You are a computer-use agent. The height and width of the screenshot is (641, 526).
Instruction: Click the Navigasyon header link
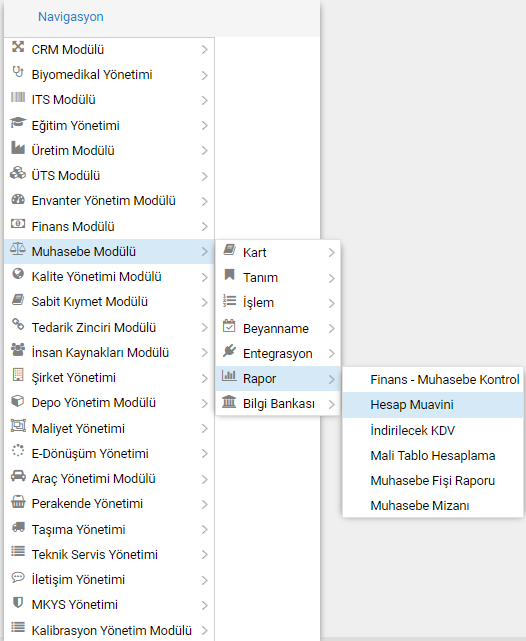71,17
